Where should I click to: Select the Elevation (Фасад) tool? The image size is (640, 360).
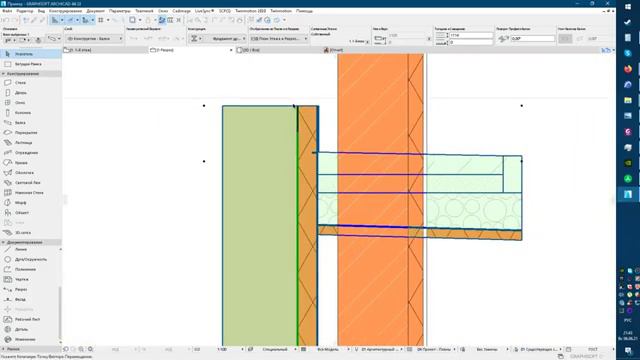29,299
